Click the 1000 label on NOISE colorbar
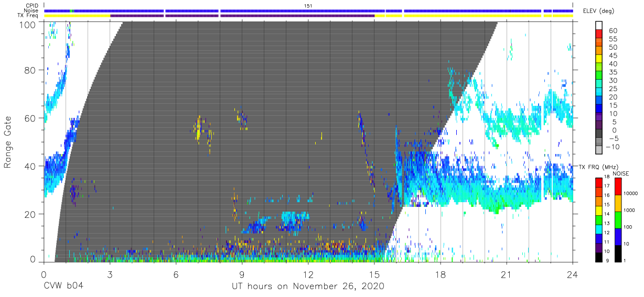Viewport: 644px width, 297px height. 630,210
